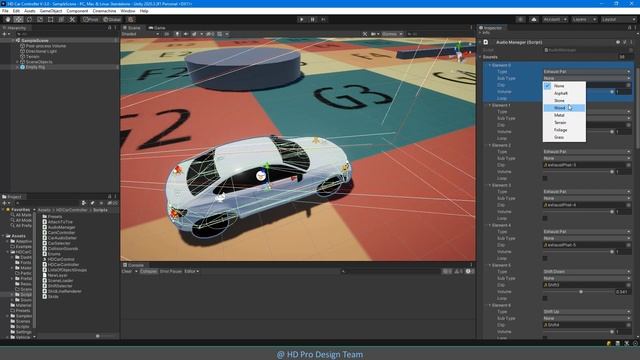This screenshot has height=360, width=640.
Task: Collapse Element 5 in Sounds list
Action: [490, 265]
